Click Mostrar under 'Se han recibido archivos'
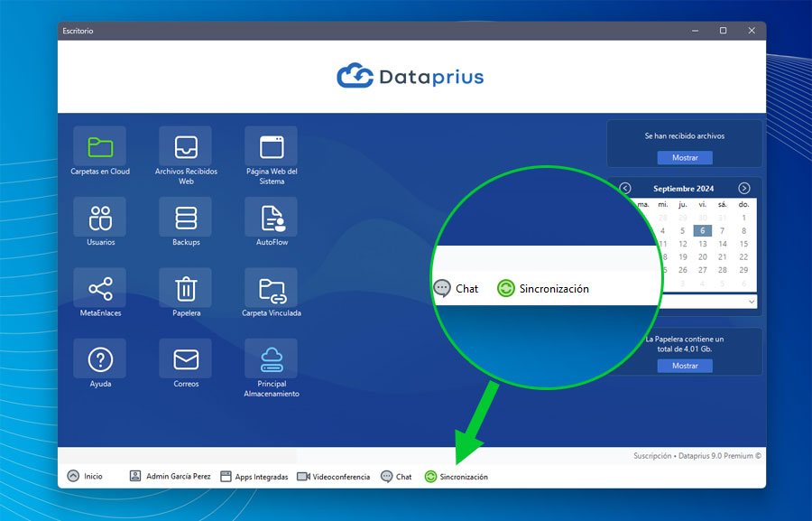Viewport: 812px width, 521px height. pyautogui.click(x=685, y=158)
